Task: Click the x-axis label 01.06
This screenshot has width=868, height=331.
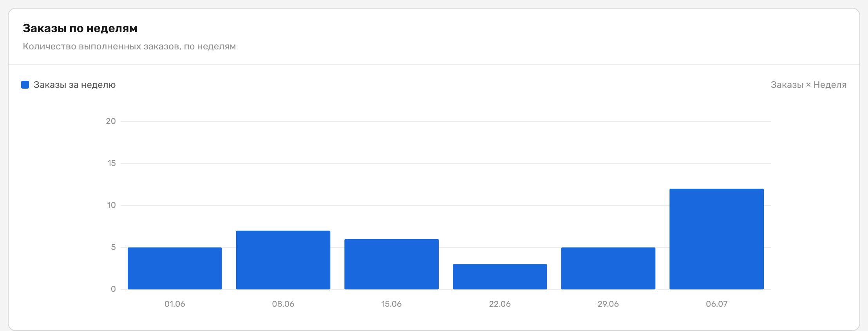Action: (x=175, y=304)
